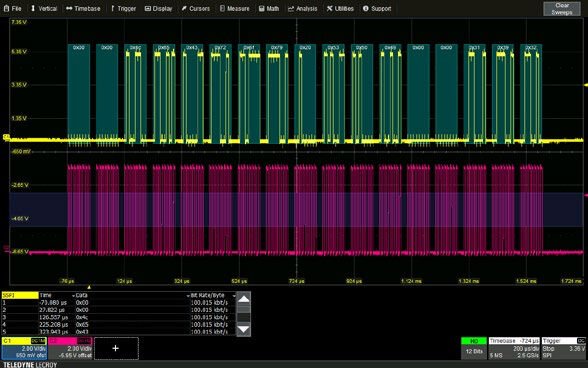
Task: Open the Data column dropdown arrow
Action: pyautogui.click(x=188, y=296)
